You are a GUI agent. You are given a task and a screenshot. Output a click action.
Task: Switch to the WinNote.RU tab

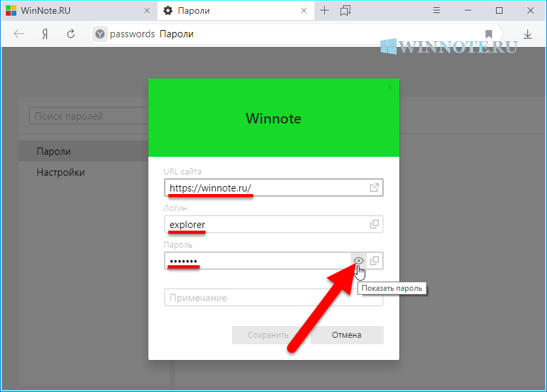[x=72, y=10]
